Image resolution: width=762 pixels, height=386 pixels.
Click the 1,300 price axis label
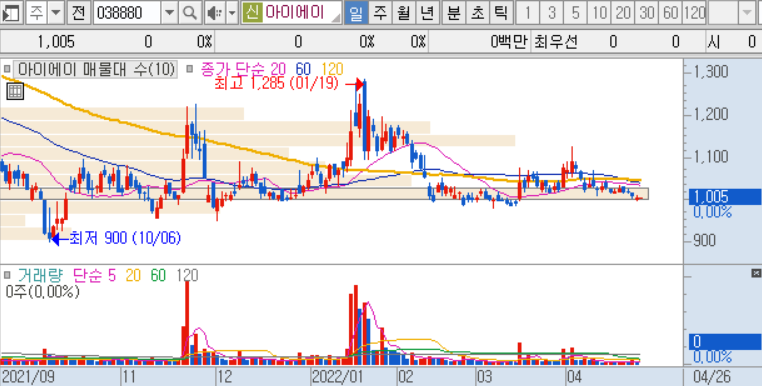tap(711, 72)
